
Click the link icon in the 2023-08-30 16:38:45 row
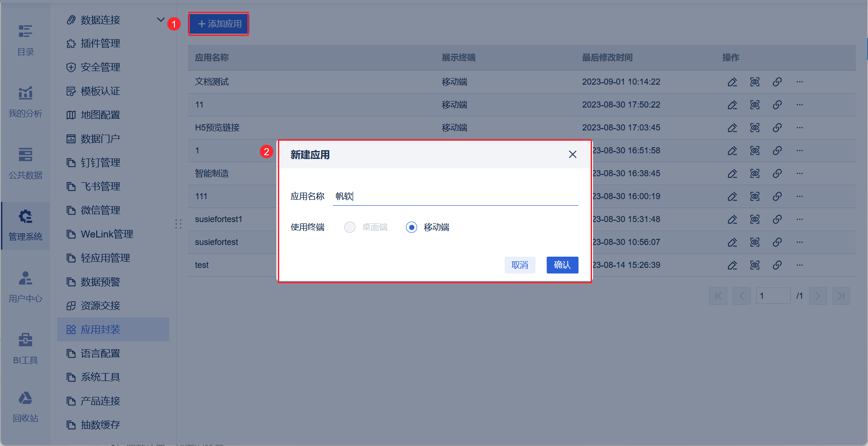[x=777, y=173]
